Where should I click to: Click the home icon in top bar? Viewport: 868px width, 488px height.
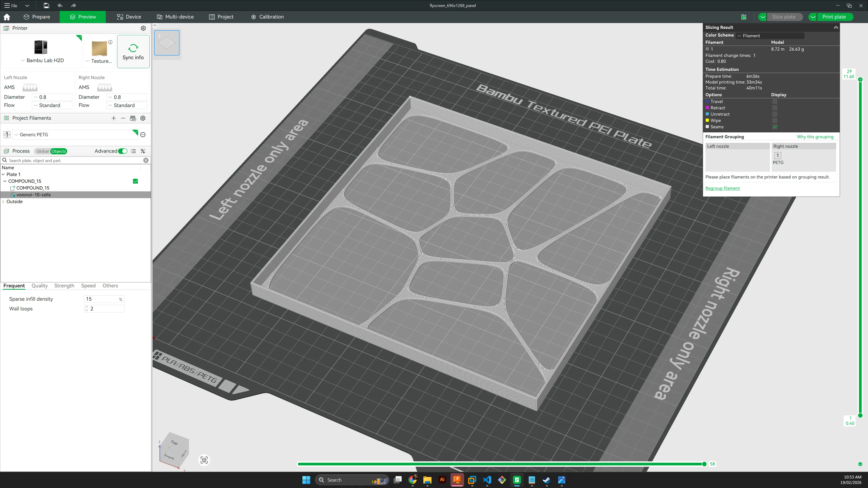[7, 17]
